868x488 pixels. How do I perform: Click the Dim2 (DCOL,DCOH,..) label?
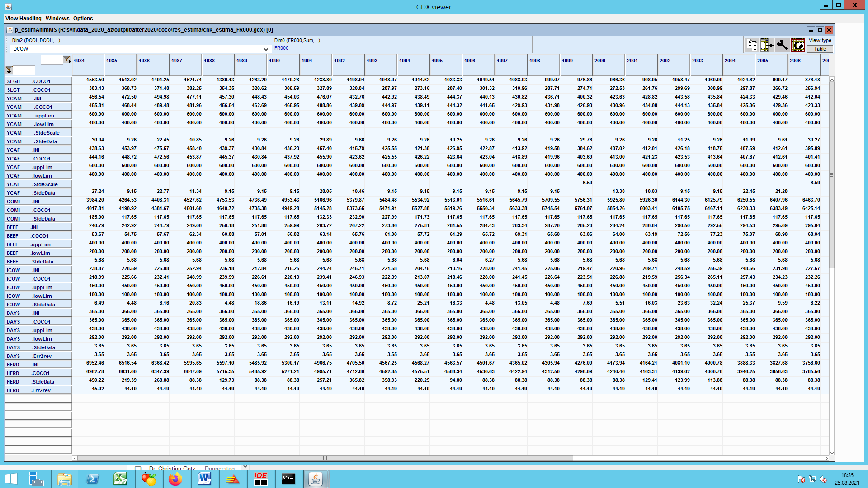click(x=36, y=40)
